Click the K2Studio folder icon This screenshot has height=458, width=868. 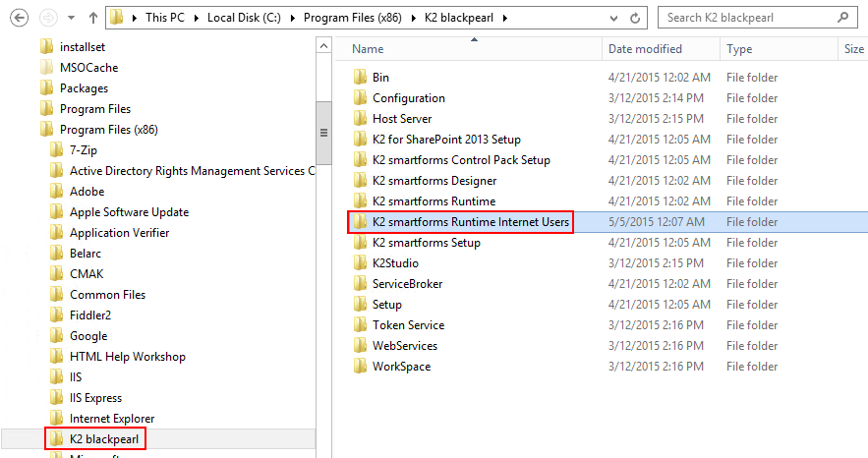360,263
